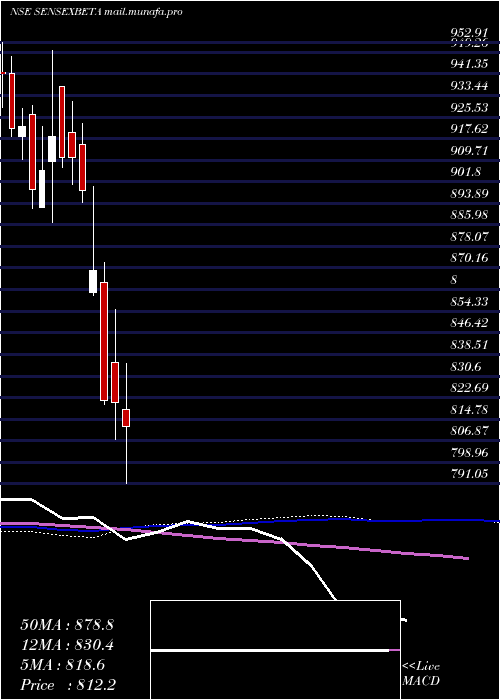Click the 814.78 price axis label
Screen dimensions: 500x700
click(x=469, y=409)
